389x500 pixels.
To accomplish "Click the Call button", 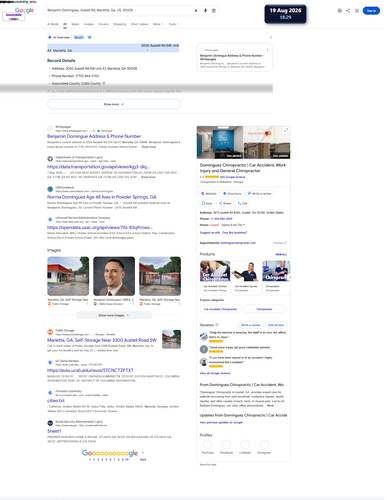I will (242, 203).
